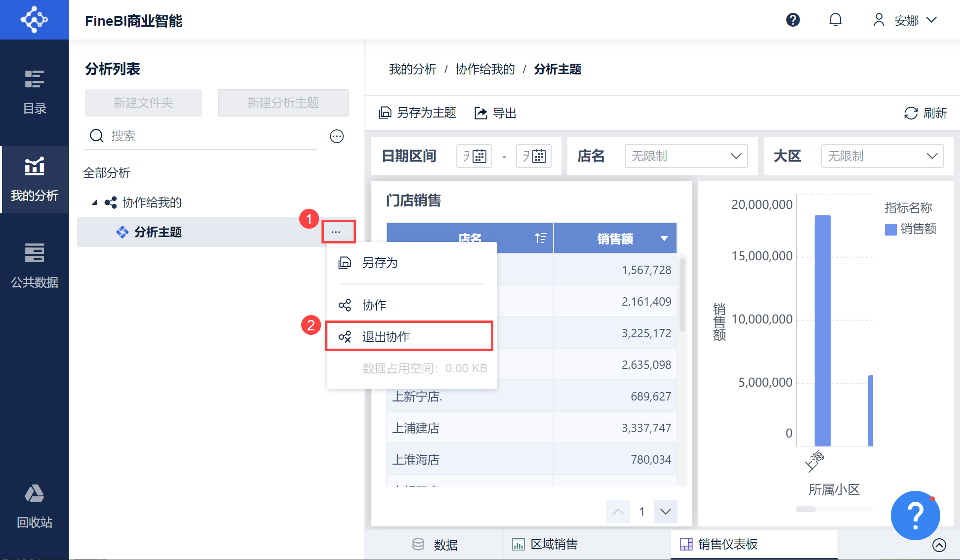This screenshot has height=560, width=960.
Task: Click 另存为主题 button
Action: (x=418, y=113)
